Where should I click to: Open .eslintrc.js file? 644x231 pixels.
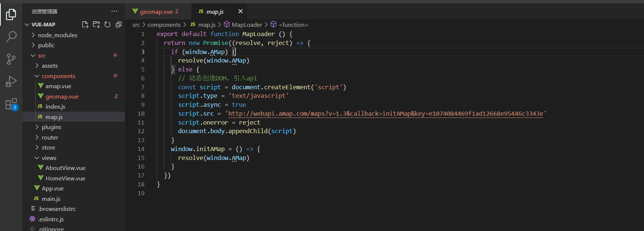74,219
